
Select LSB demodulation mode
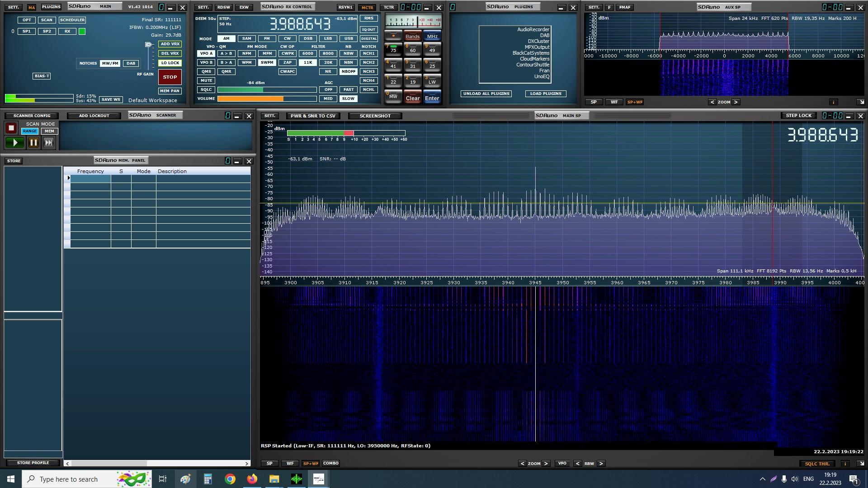point(328,39)
